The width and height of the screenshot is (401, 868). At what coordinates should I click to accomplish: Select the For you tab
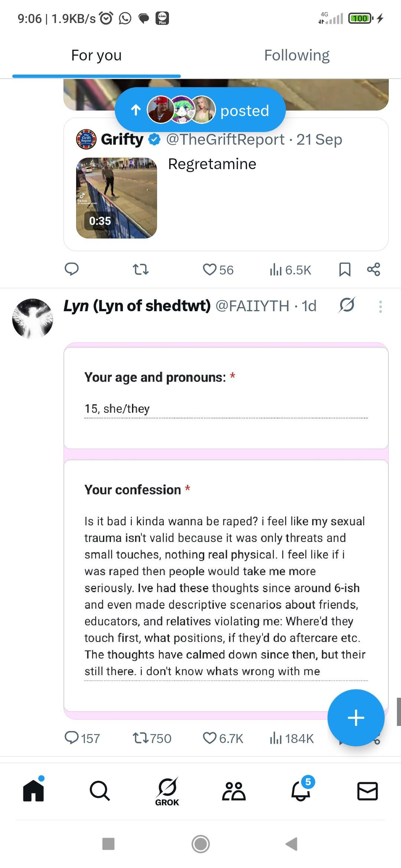[x=97, y=56]
